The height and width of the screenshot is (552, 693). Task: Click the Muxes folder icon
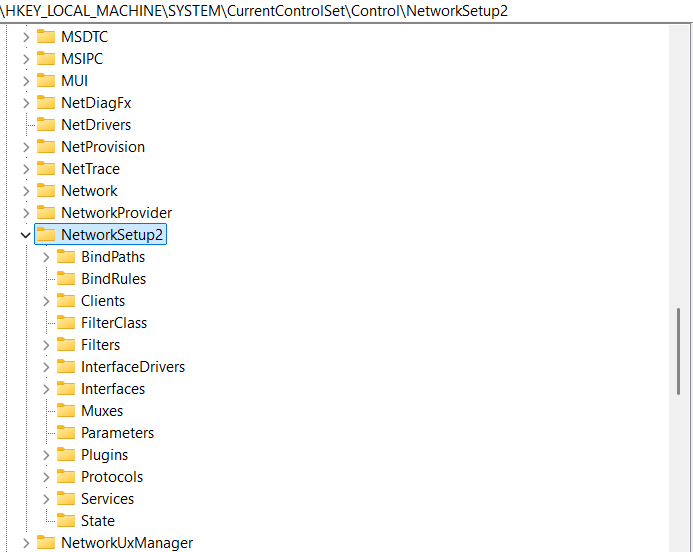(x=66, y=410)
